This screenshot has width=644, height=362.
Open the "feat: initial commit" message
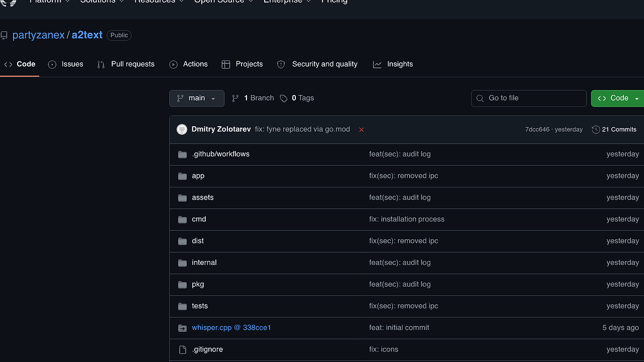(399, 327)
